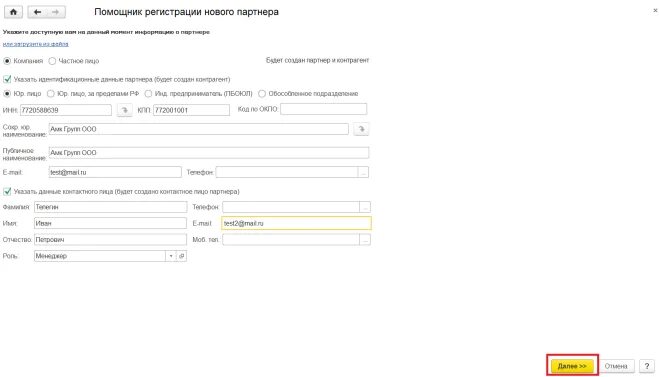The height and width of the screenshot is (377, 659).
Task: Click the Далее >> button
Action: [x=572, y=366]
